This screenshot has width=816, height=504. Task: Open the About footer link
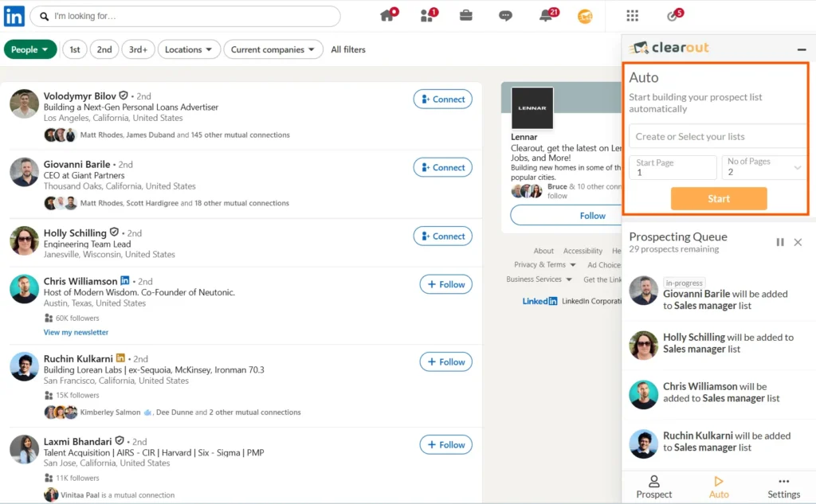click(543, 251)
